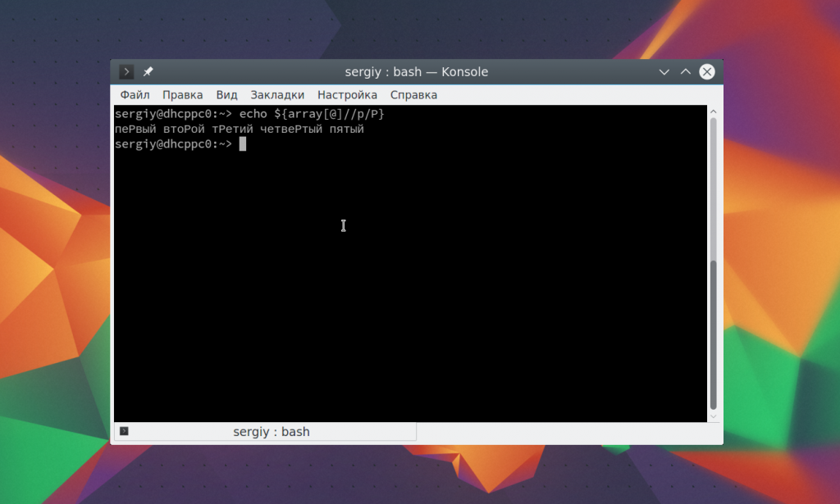Close the Konsole window

706,72
